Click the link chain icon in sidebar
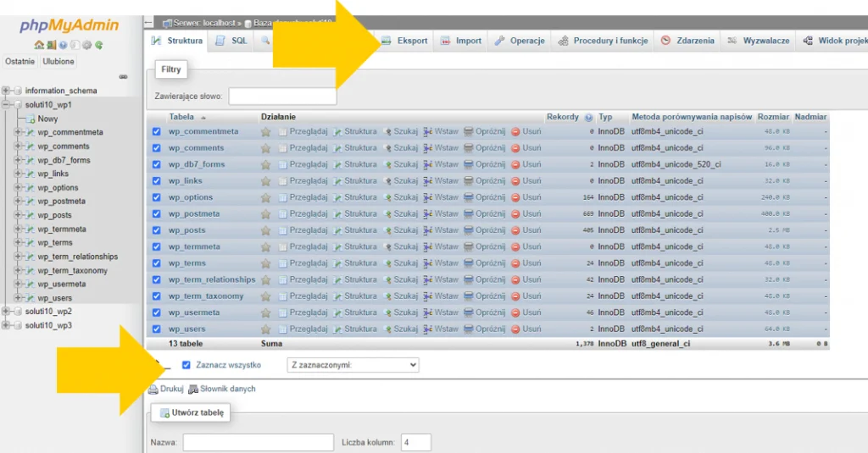The image size is (868, 453). (123, 77)
